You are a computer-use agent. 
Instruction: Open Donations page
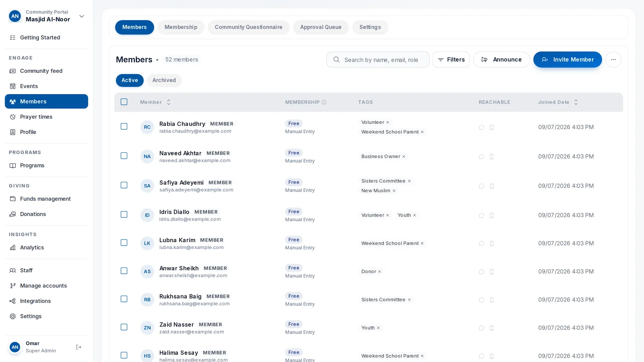coord(46,214)
